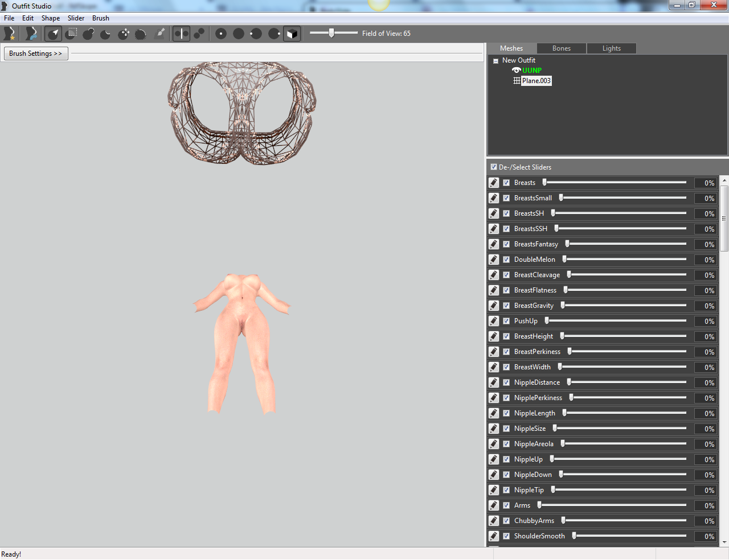
Task: Open the File menu
Action: click(x=9, y=18)
